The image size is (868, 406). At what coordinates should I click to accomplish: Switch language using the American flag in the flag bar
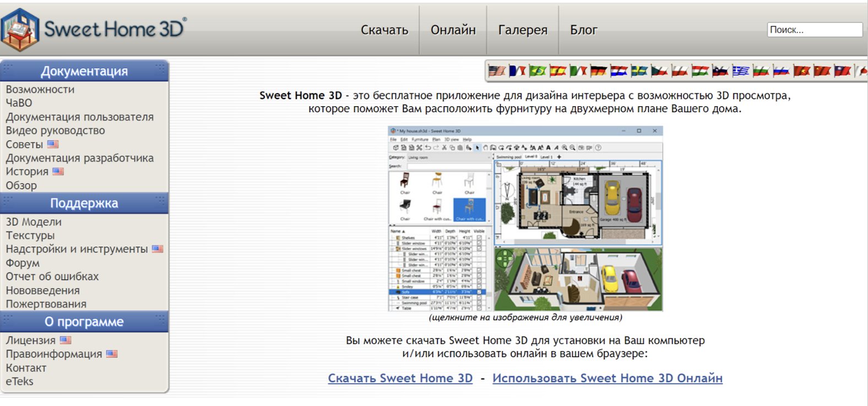[497, 71]
